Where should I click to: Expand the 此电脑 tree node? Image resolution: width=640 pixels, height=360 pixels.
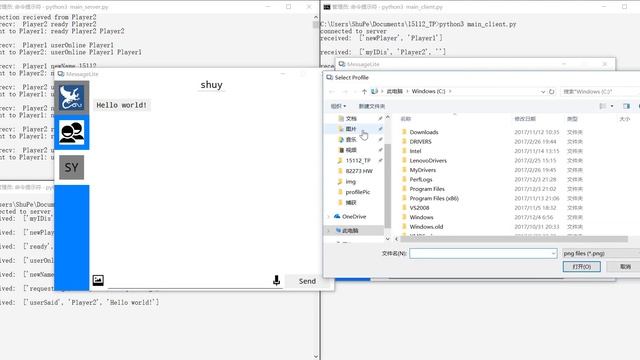pyautogui.click(x=329, y=231)
